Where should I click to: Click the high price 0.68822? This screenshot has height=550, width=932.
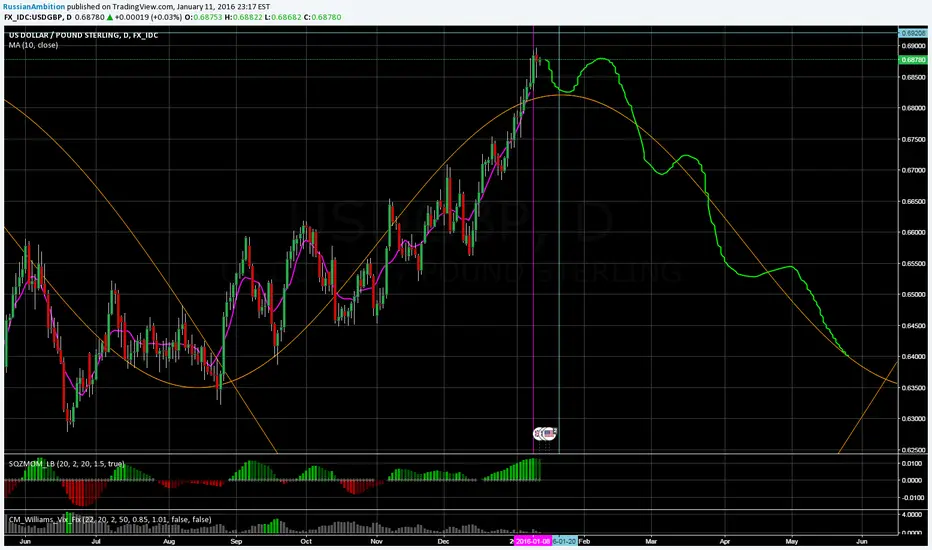point(247,17)
